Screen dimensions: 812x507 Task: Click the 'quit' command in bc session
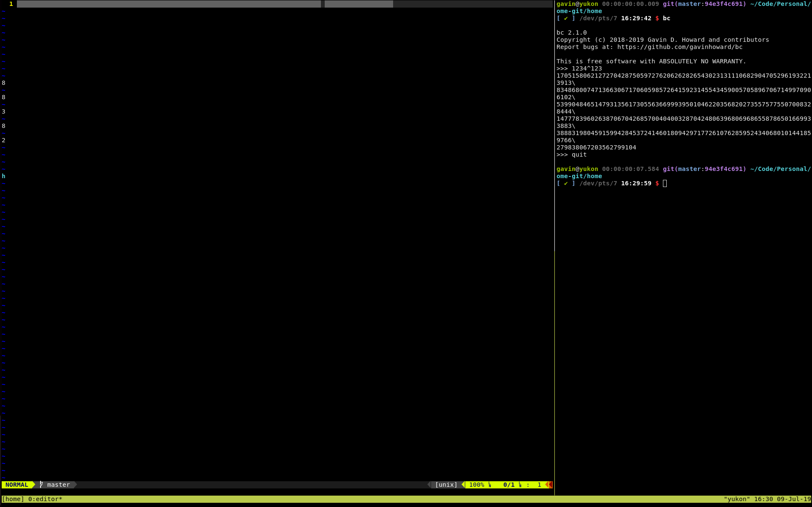point(579,155)
